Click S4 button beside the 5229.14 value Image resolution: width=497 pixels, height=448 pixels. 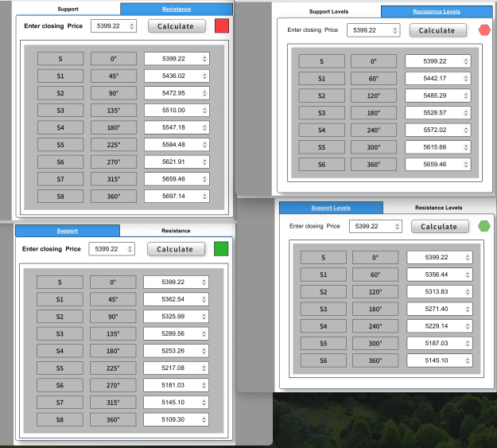(x=324, y=326)
